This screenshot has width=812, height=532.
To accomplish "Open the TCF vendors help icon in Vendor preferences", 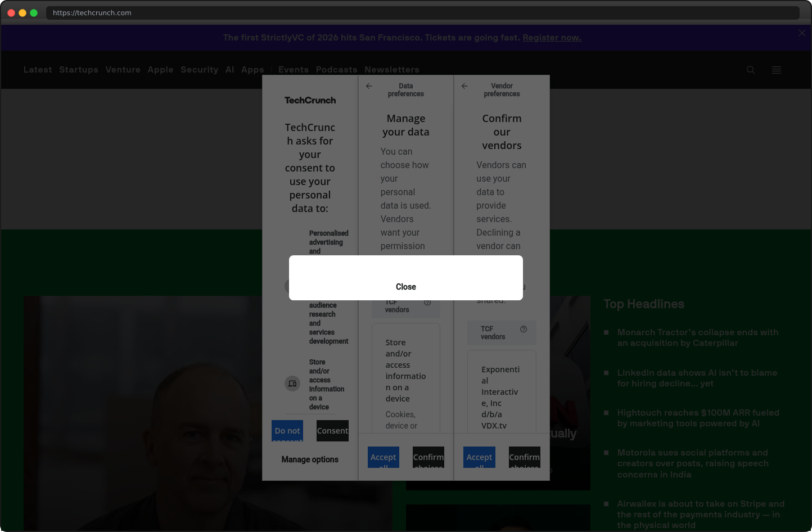I will 524,329.
